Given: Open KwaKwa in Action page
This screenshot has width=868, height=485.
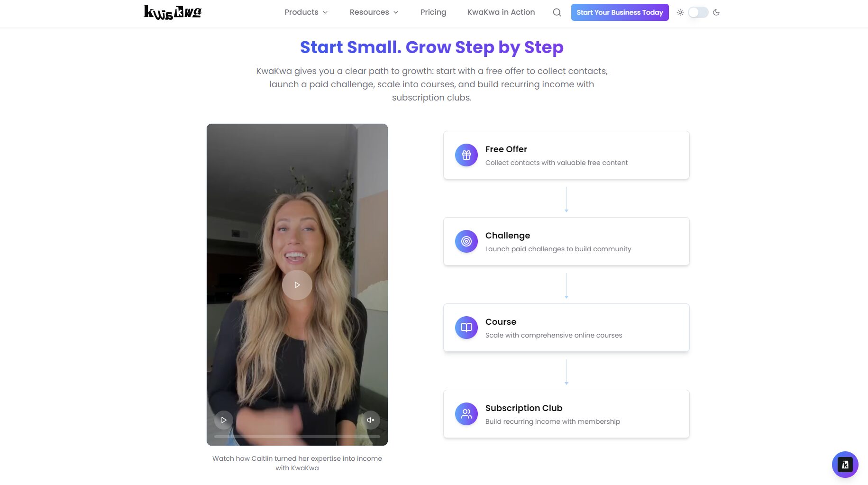Looking at the screenshot, I should pyautogui.click(x=501, y=12).
